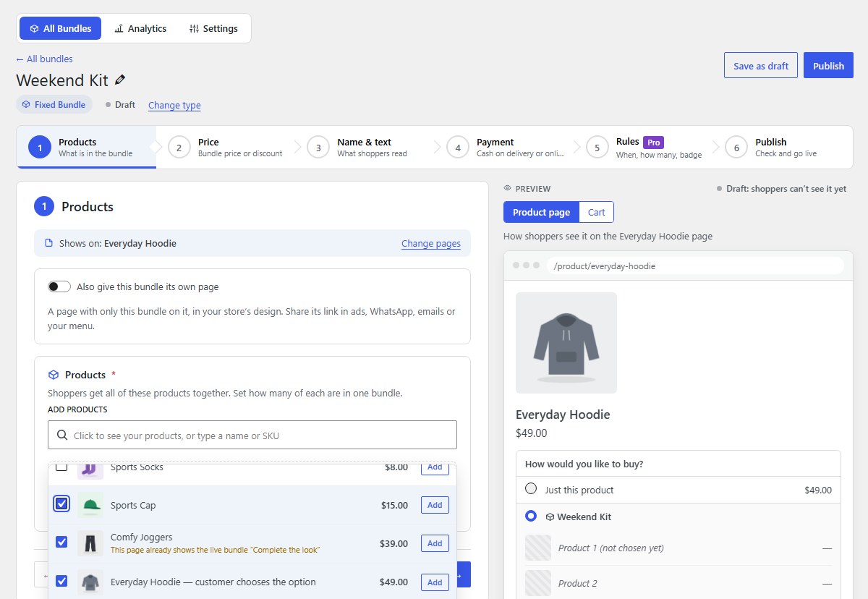Screen dimensions: 868x599
Task: Click the box icon beside Products heading
Action: [54, 375]
